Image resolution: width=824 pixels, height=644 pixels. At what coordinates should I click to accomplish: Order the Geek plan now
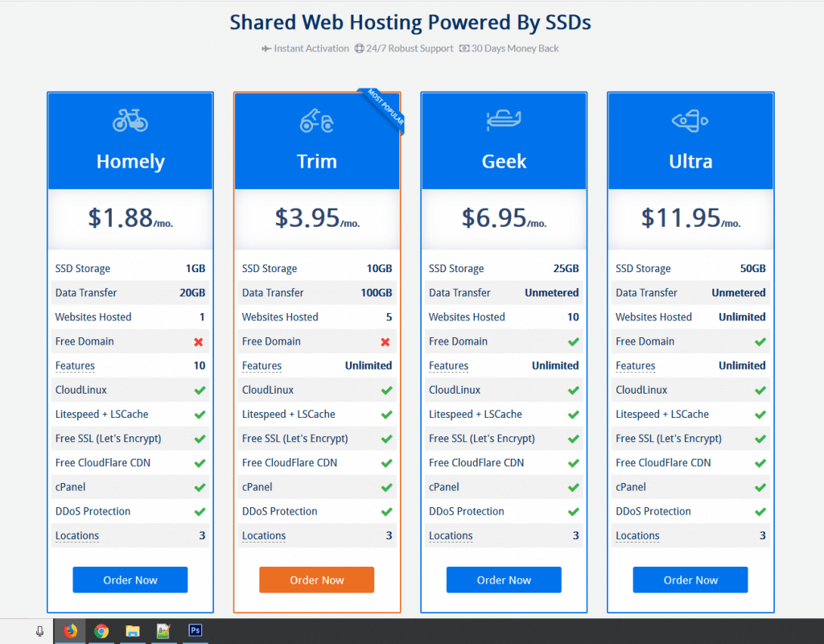[x=504, y=580]
